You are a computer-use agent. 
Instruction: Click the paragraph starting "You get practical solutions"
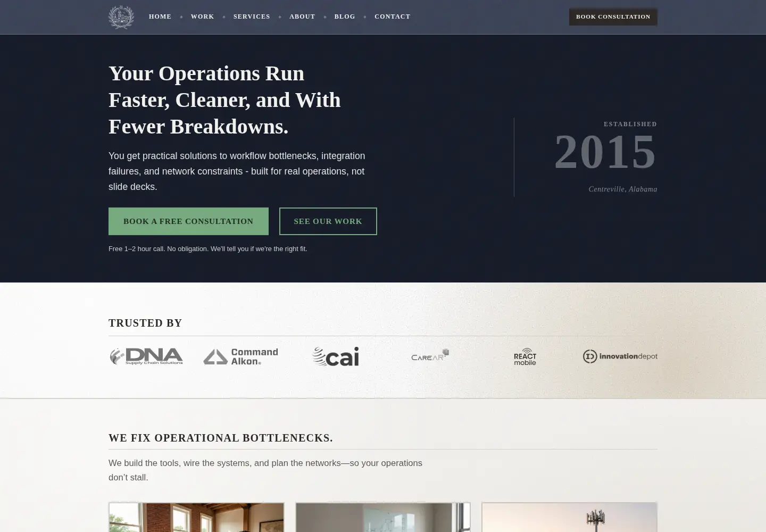(237, 171)
